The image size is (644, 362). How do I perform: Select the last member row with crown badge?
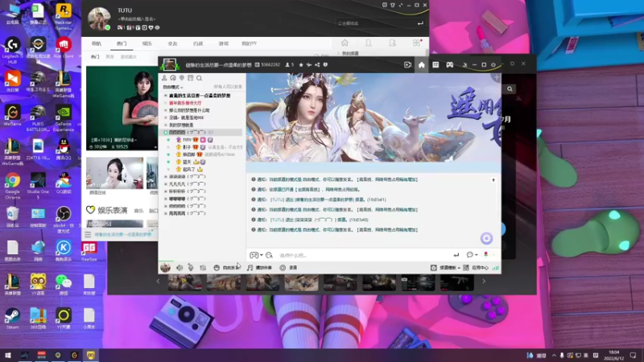(x=189, y=170)
